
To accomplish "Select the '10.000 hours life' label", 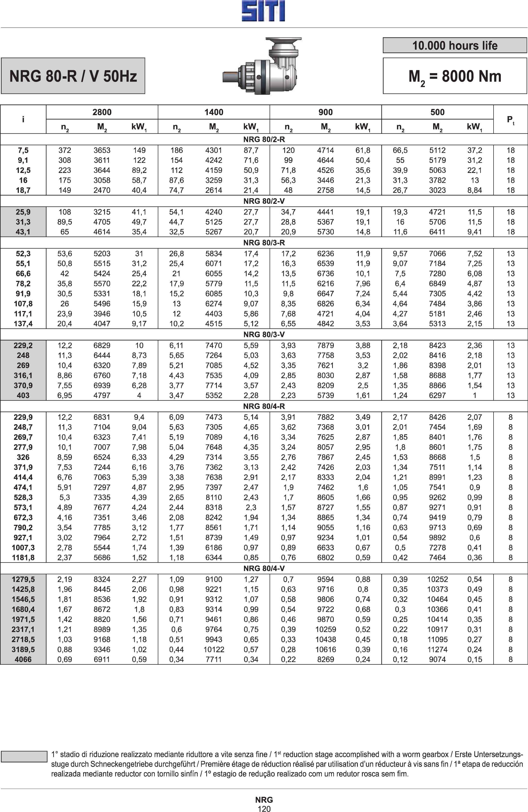I will click(x=455, y=45).
